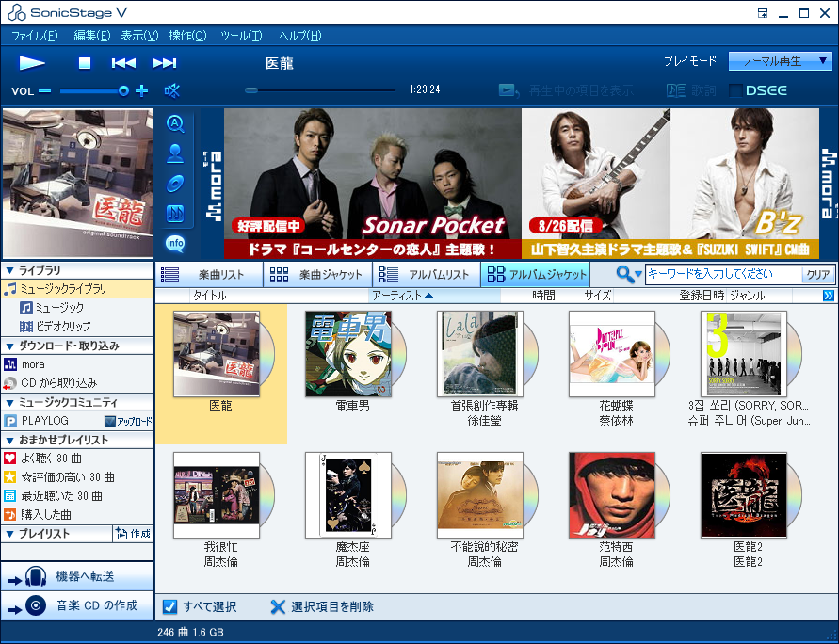Viewport: 839px width, 644px height.
Task: Focus the keyword search input field
Action: tap(723, 274)
